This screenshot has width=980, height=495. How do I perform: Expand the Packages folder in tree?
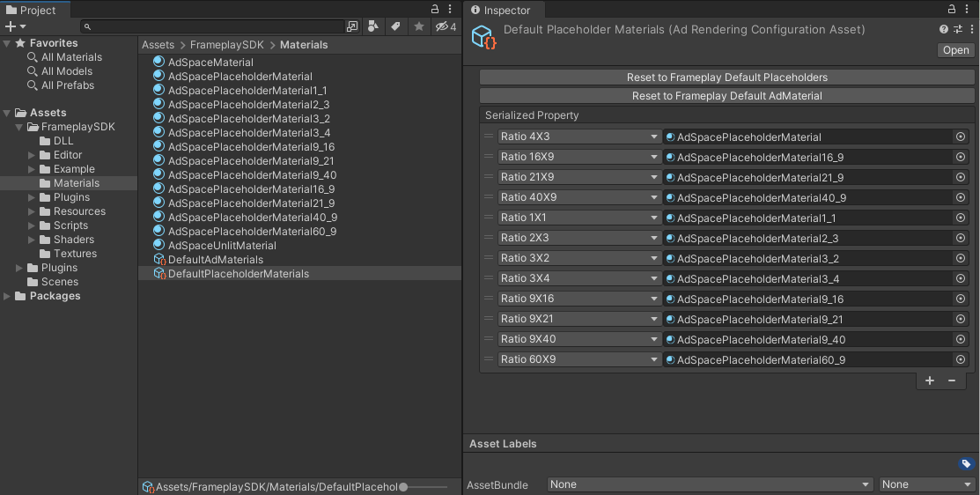tap(7, 296)
